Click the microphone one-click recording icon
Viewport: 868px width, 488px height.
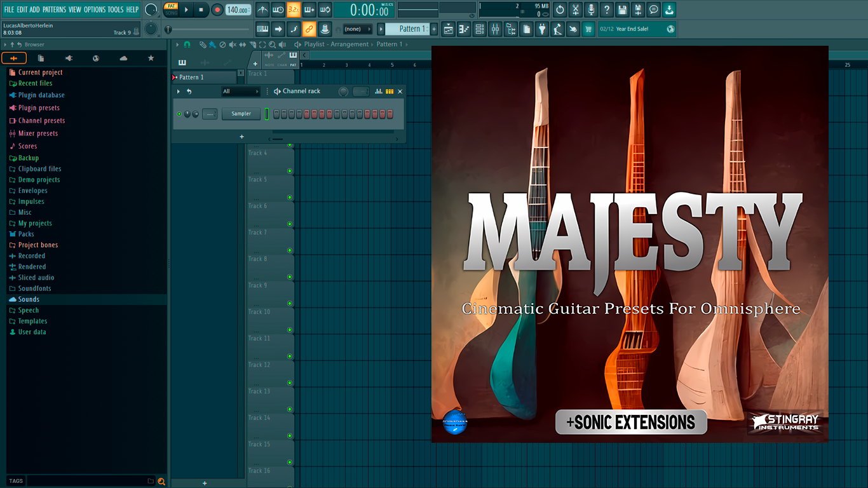pos(591,10)
